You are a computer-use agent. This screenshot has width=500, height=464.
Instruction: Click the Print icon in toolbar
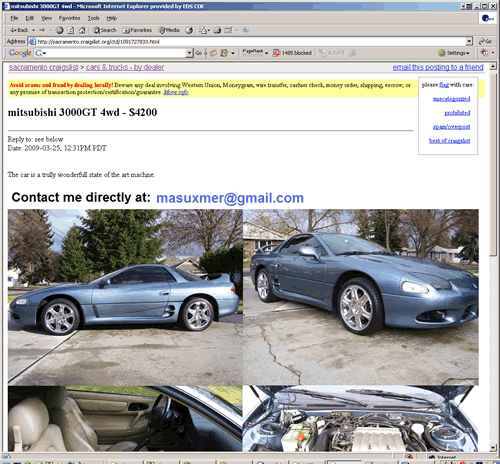point(217,30)
